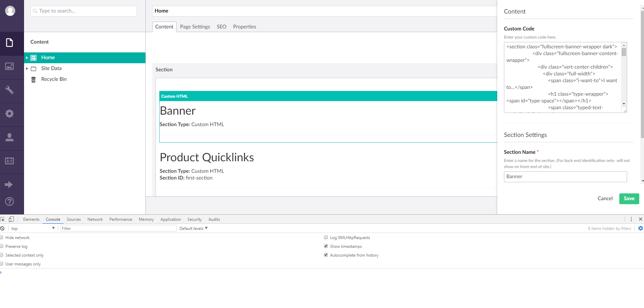Toggle Hide network checkbox
Image resolution: width=644 pixels, height=308 pixels.
coord(2,237)
